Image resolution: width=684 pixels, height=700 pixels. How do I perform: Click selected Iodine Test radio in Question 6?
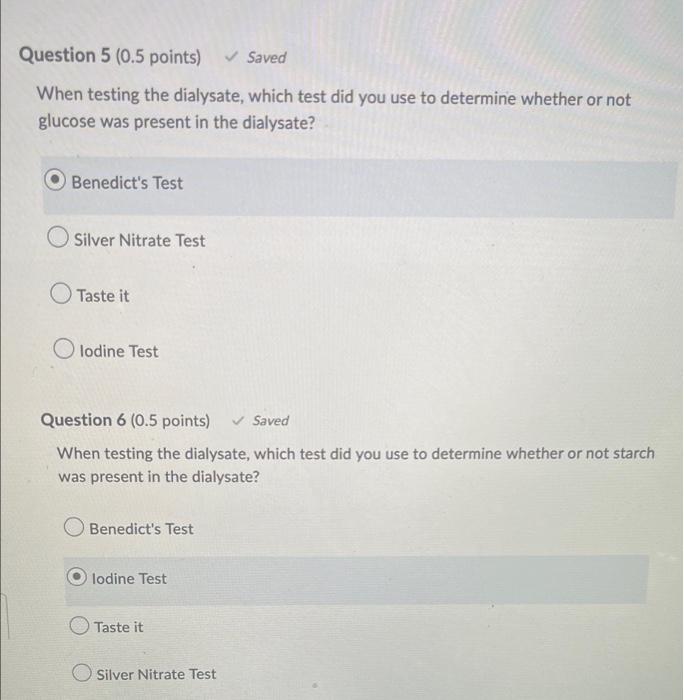tap(76, 577)
